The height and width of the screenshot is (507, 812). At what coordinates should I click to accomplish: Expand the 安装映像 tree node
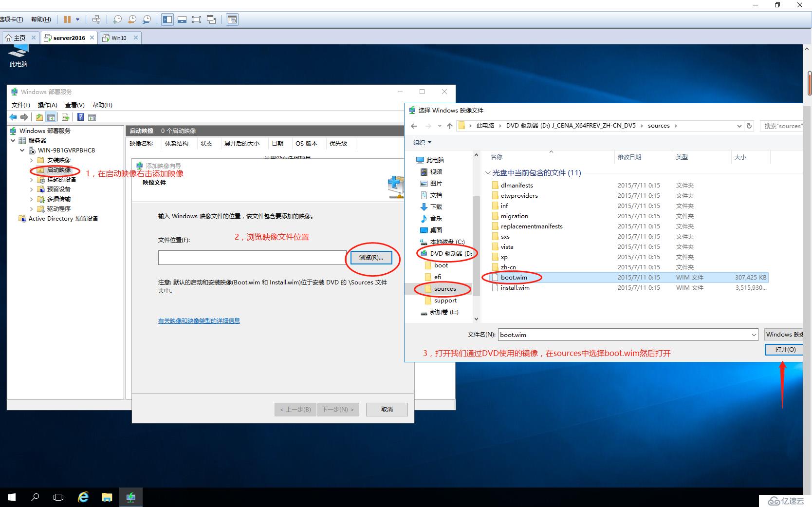click(32, 160)
